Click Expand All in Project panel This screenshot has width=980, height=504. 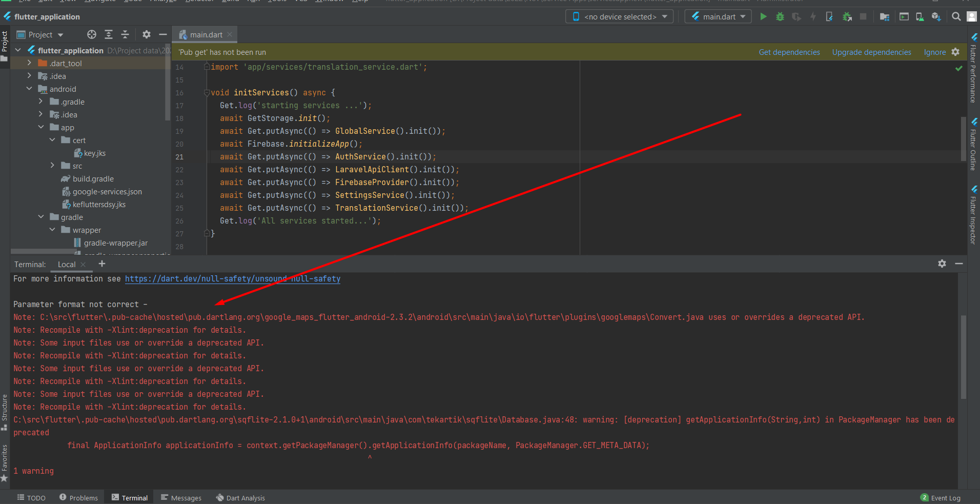point(109,34)
